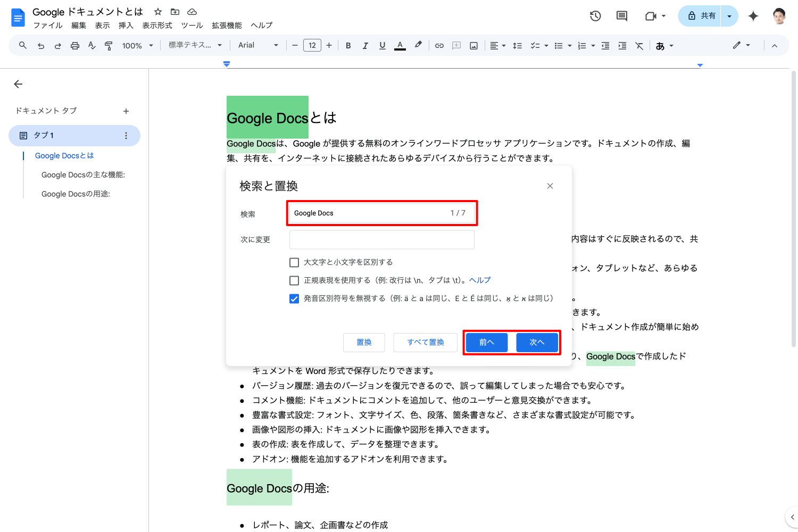Print the document
The image size is (798, 532).
coord(75,46)
